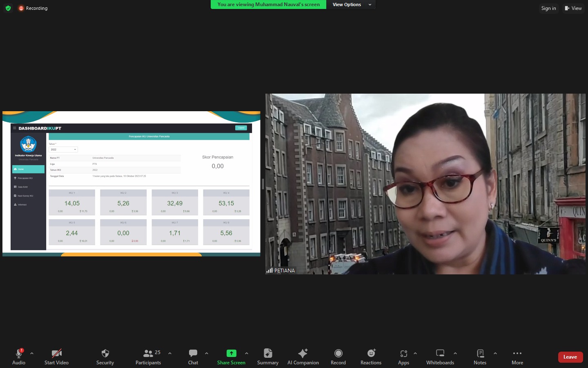
Task: Open the More menu
Action: [517, 357]
